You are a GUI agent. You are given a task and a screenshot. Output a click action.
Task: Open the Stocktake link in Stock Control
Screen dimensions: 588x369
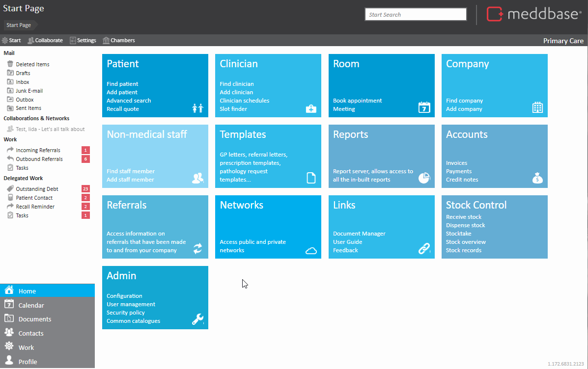pos(459,234)
